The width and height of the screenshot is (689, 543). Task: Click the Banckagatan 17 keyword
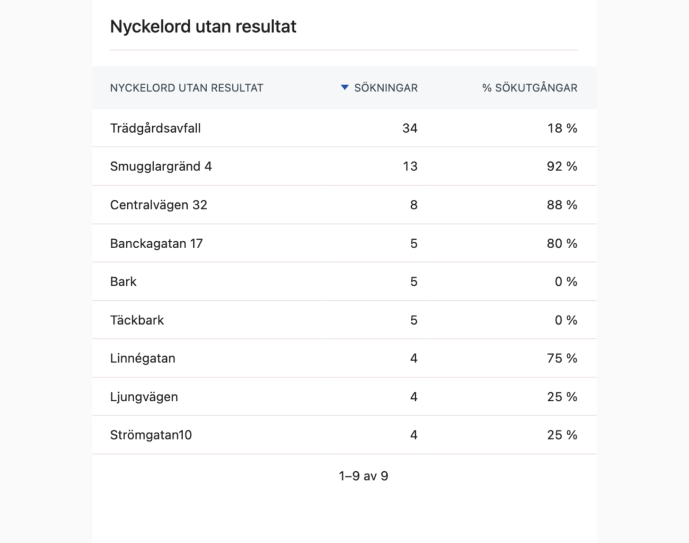pos(156,243)
